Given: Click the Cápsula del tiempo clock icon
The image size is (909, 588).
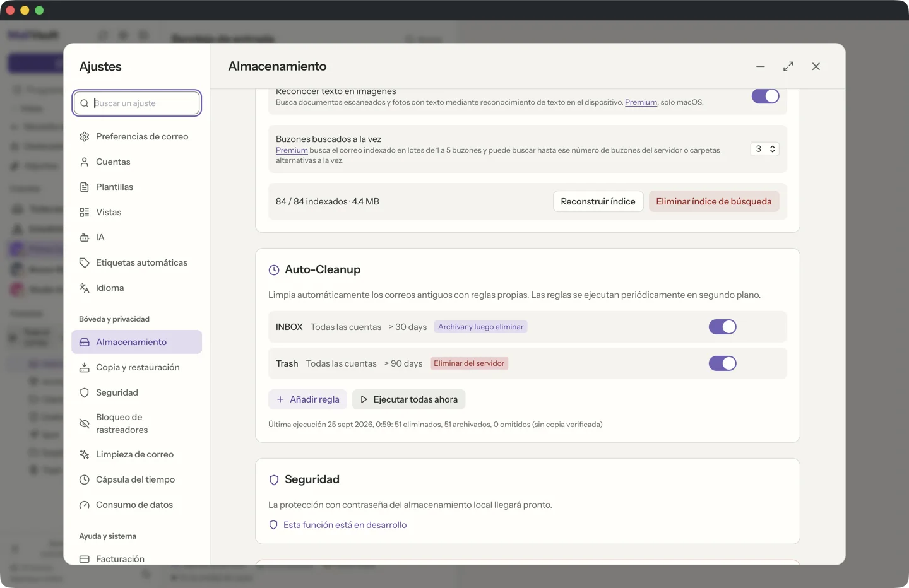Looking at the screenshot, I should coord(85,480).
